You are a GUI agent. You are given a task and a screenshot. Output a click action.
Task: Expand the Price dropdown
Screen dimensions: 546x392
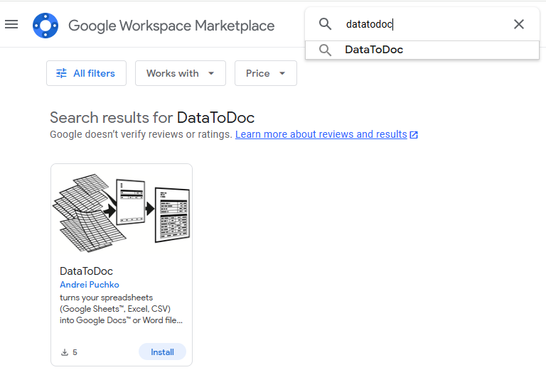tap(266, 73)
